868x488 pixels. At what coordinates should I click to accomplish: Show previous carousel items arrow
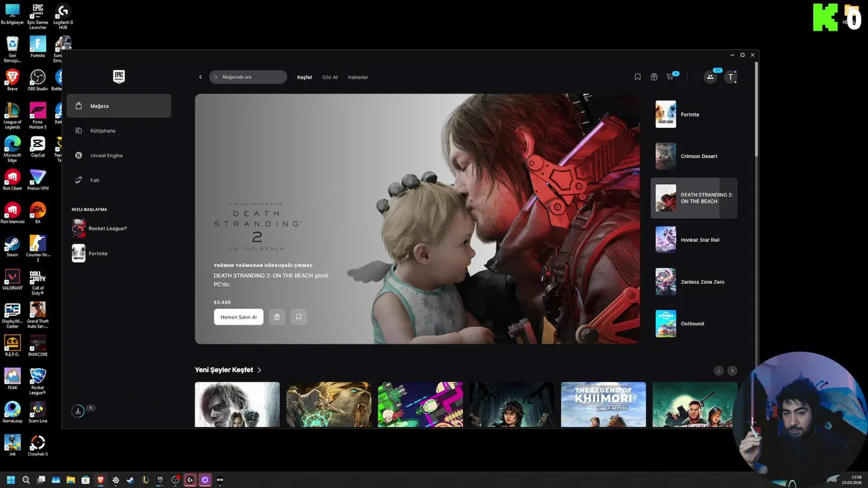tap(719, 371)
